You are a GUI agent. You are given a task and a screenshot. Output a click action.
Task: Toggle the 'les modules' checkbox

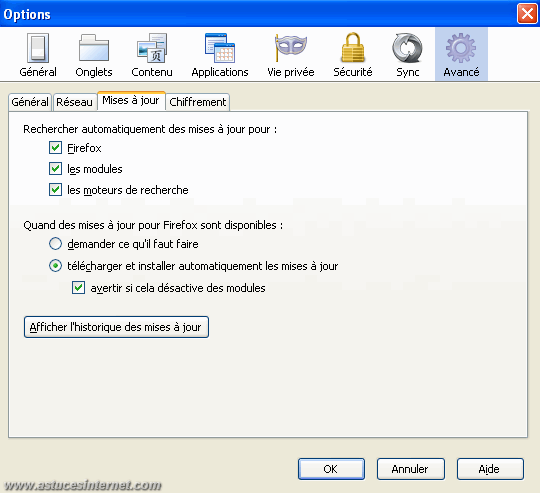click(x=55, y=169)
